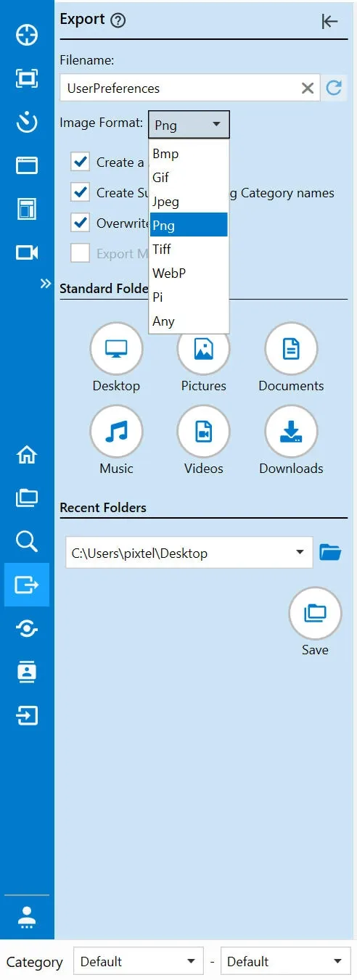Open the full-screen capture tool icon

tap(27, 78)
